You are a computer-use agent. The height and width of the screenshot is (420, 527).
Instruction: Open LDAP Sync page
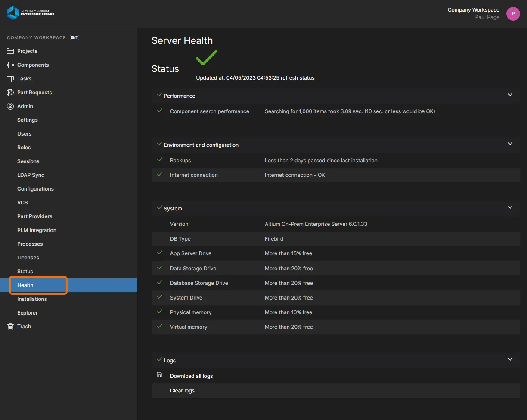31,175
